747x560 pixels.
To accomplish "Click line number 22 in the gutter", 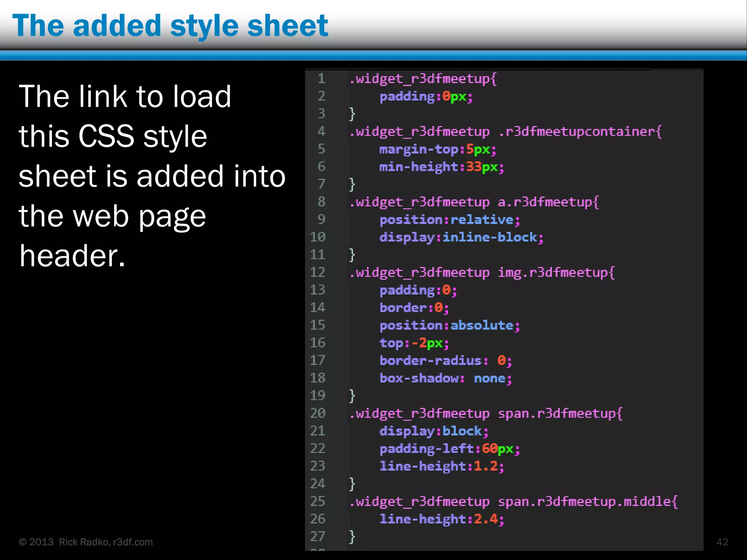I will 318,448.
